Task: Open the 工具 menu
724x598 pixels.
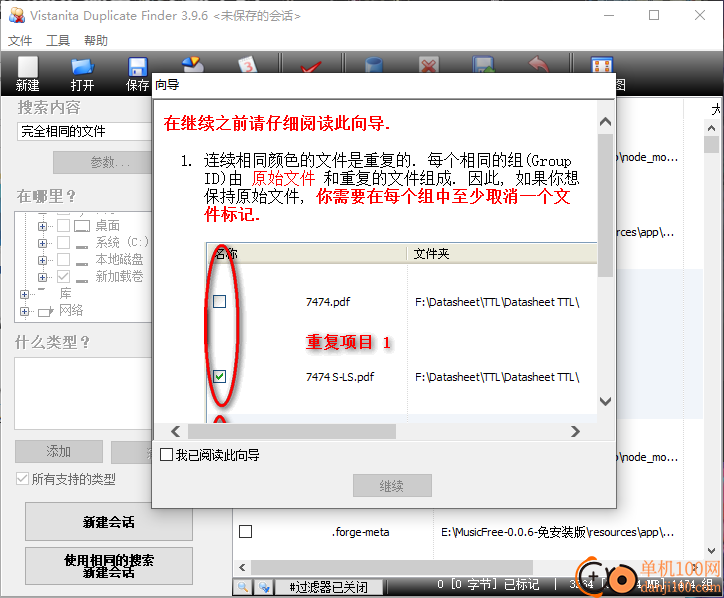Action: coord(58,41)
